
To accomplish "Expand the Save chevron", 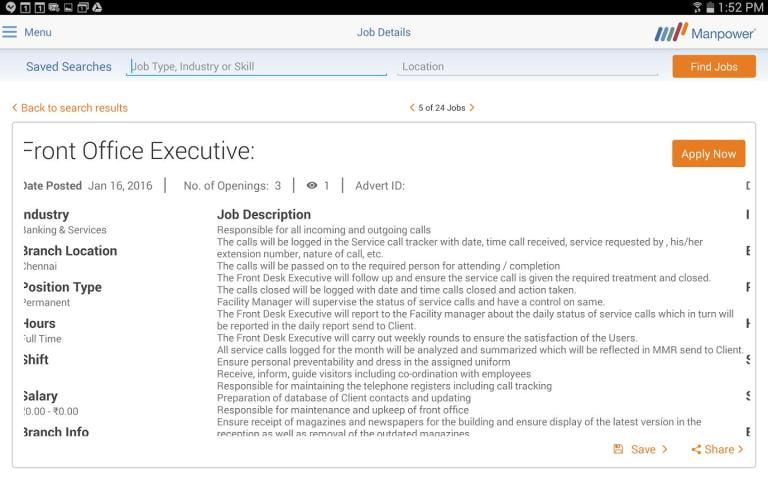I will pos(665,450).
